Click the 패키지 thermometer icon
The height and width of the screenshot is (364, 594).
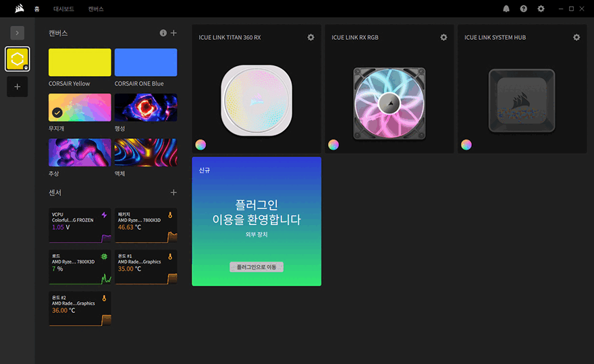pos(170,215)
